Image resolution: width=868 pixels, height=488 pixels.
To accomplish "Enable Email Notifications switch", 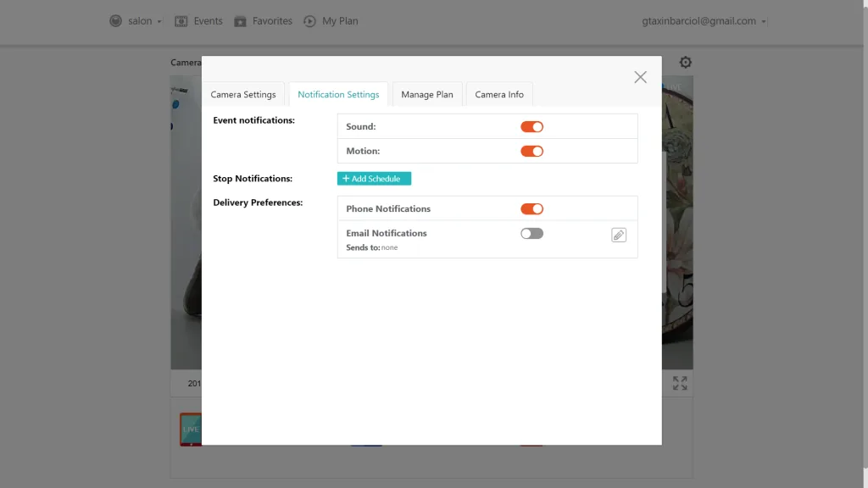I will 531,234.
